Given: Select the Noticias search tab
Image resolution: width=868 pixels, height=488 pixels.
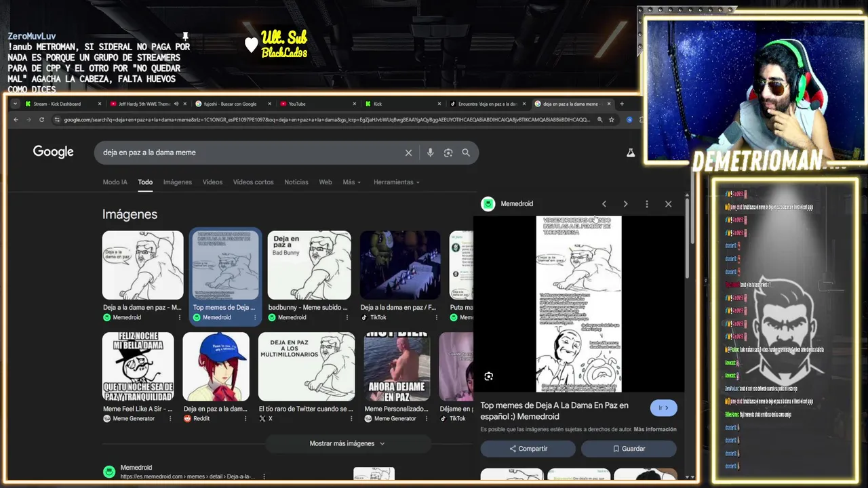Looking at the screenshot, I should [x=296, y=182].
